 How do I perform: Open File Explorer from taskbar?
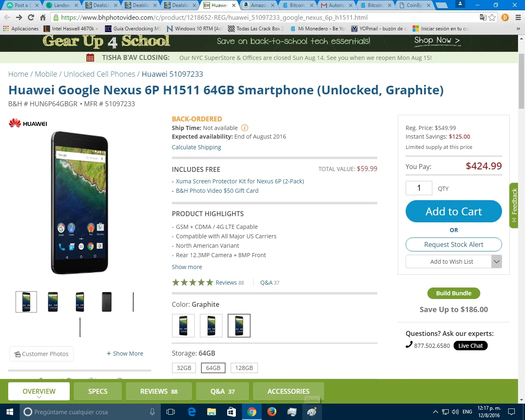pos(212,412)
